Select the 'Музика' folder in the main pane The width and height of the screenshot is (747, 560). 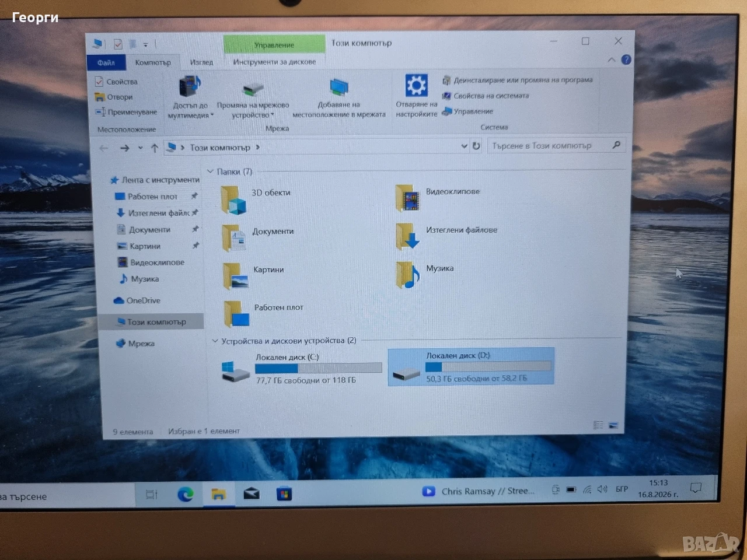(x=407, y=274)
